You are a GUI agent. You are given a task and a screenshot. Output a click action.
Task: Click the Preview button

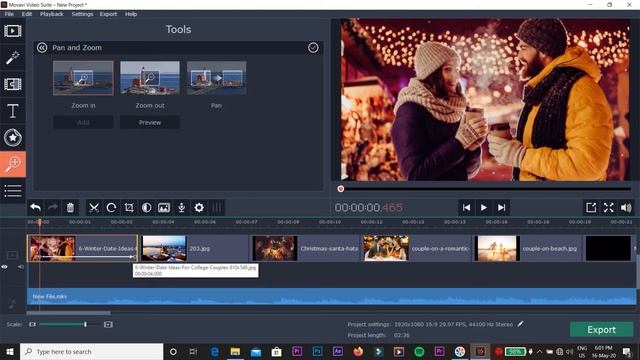(150, 122)
